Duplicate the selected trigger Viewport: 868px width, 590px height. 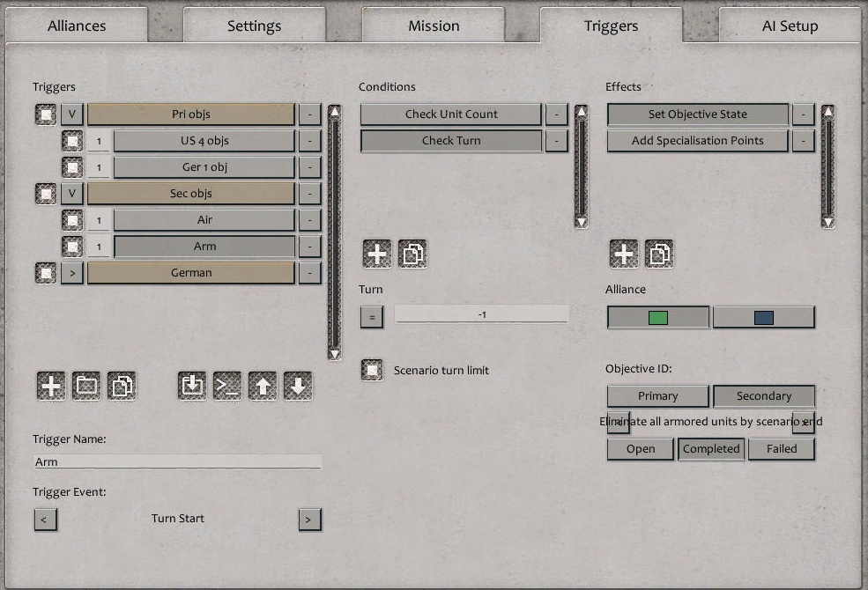click(x=122, y=386)
